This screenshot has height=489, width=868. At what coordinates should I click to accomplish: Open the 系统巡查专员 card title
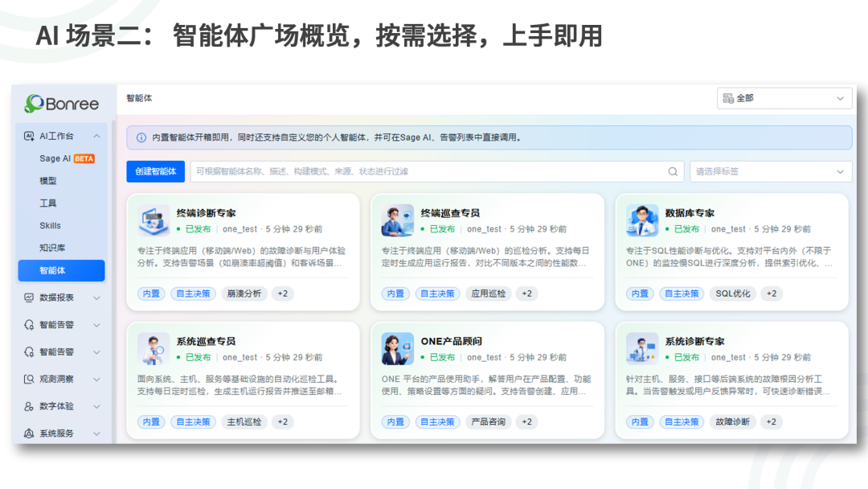coord(206,341)
